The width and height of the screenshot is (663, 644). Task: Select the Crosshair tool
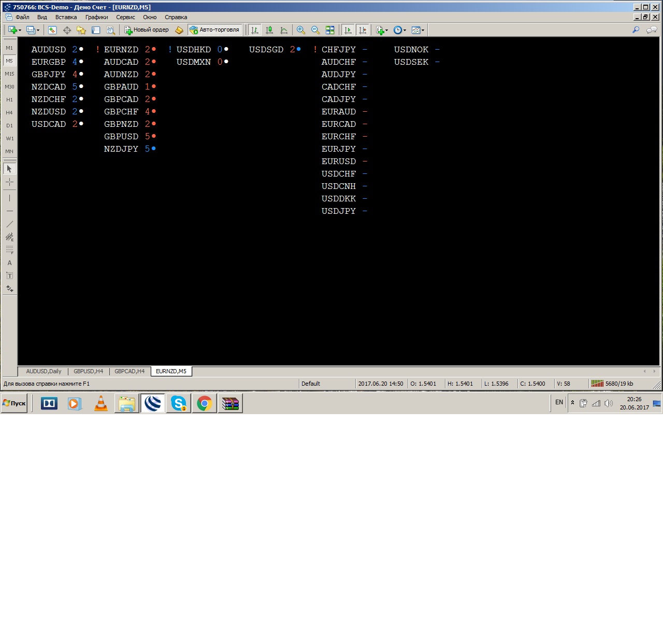9,182
